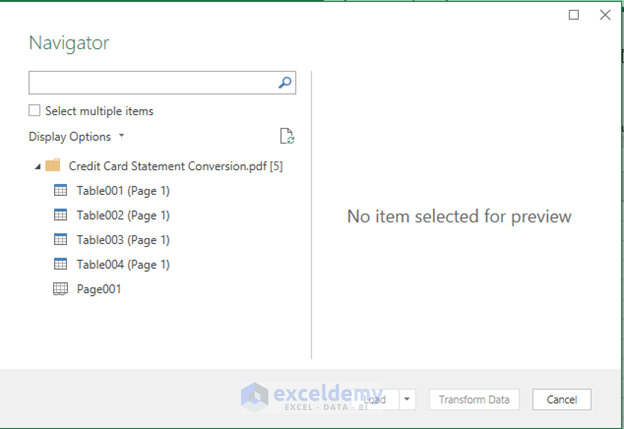Click the Page001 page icon
Viewport: 624px width, 429px height.
click(60, 289)
